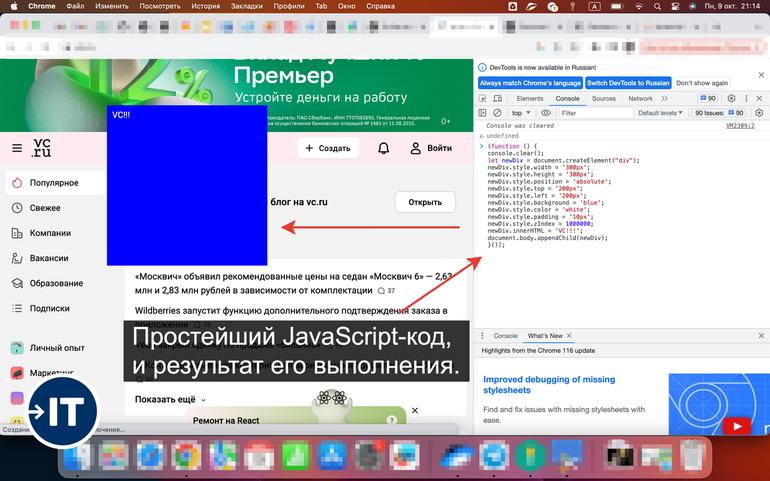Open the Sources tab

pyautogui.click(x=604, y=99)
